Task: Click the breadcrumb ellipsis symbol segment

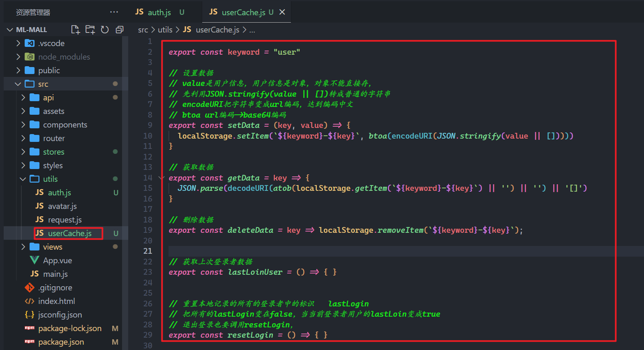Action: click(x=252, y=30)
